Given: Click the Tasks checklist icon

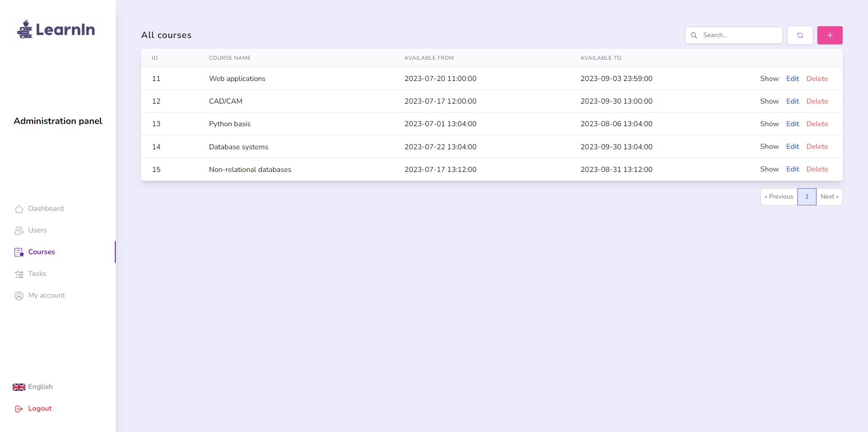Looking at the screenshot, I should click(19, 274).
